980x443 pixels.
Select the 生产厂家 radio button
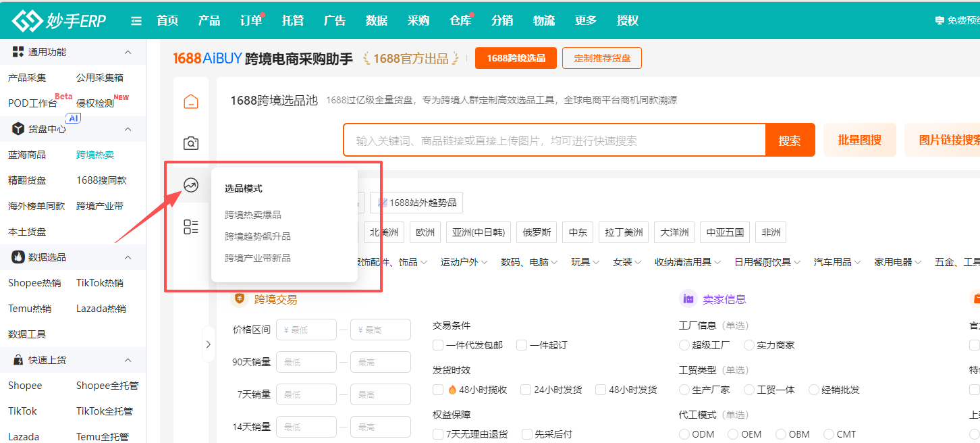coord(684,390)
